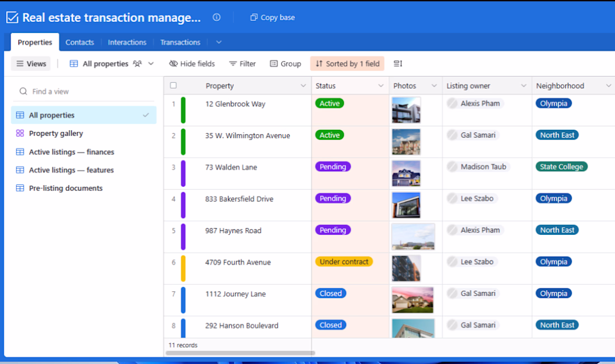This screenshot has width=615, height=364.
Task: Switch to the Transactions tab
Action: (x=181, y=42)
